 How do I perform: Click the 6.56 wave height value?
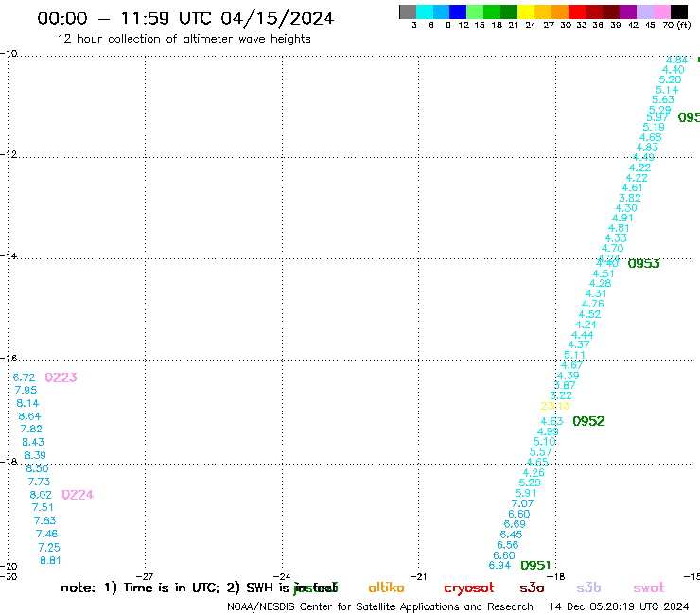(508, 545)
